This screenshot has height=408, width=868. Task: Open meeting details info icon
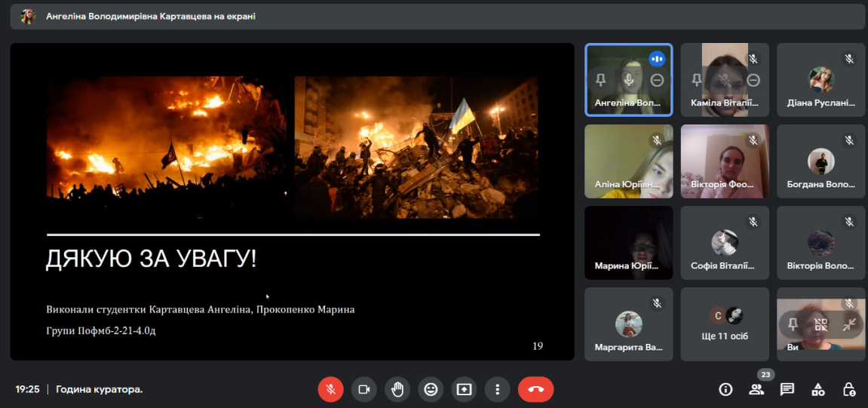725,389
